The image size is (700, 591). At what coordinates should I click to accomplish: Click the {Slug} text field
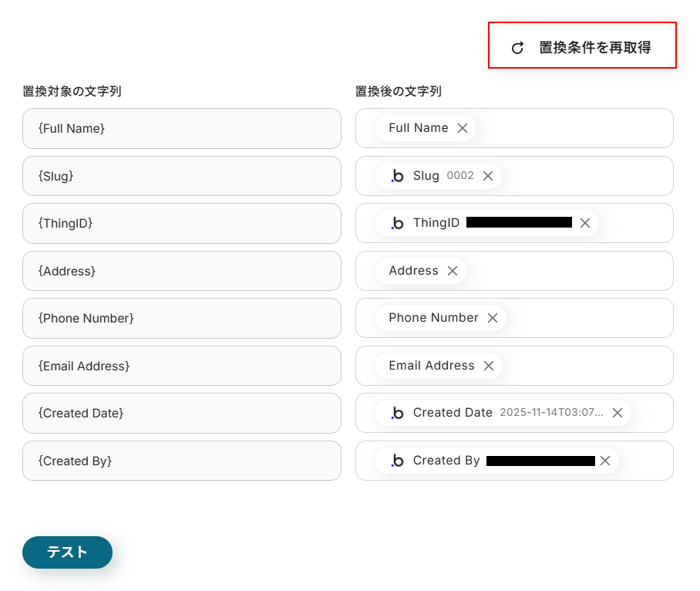(x=181, y=176)
